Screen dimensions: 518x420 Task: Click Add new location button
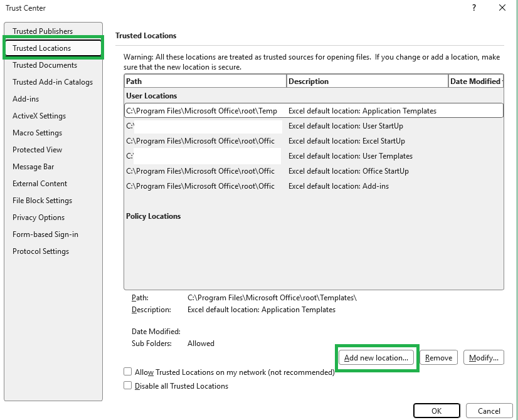click(376, 357)
